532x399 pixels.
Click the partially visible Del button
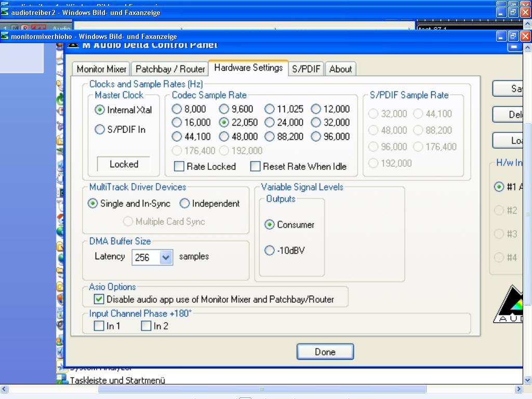(x=508, y=115)
